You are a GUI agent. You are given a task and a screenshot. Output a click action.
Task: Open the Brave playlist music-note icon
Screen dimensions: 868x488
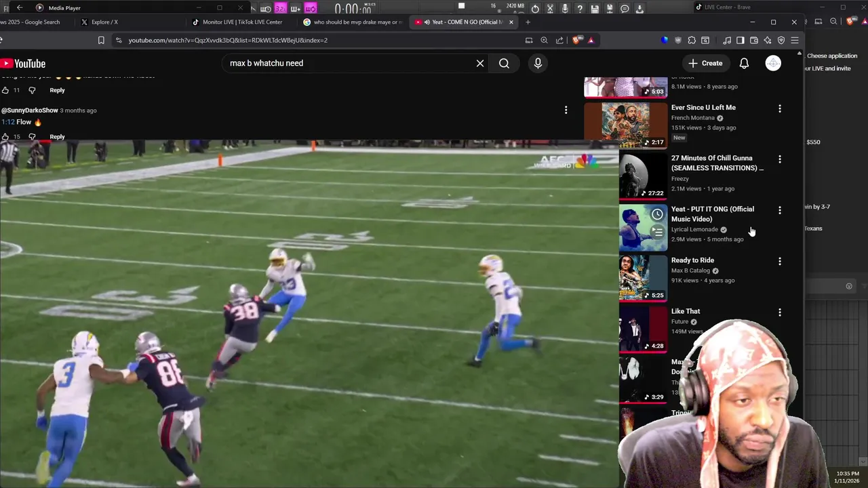pyautogui.click(x=727, y=40)
